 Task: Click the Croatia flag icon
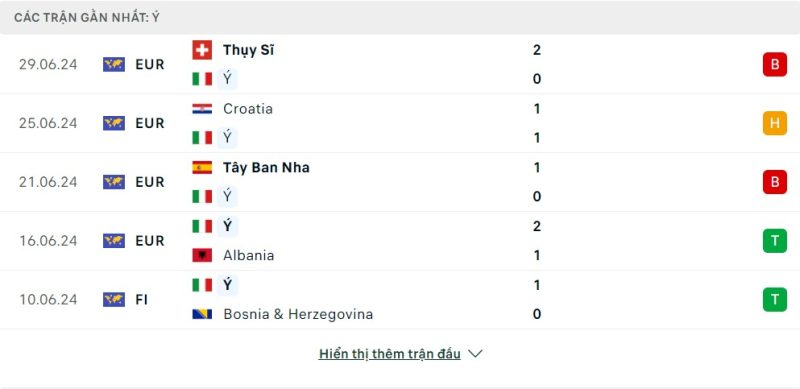[x=202, y=109]
